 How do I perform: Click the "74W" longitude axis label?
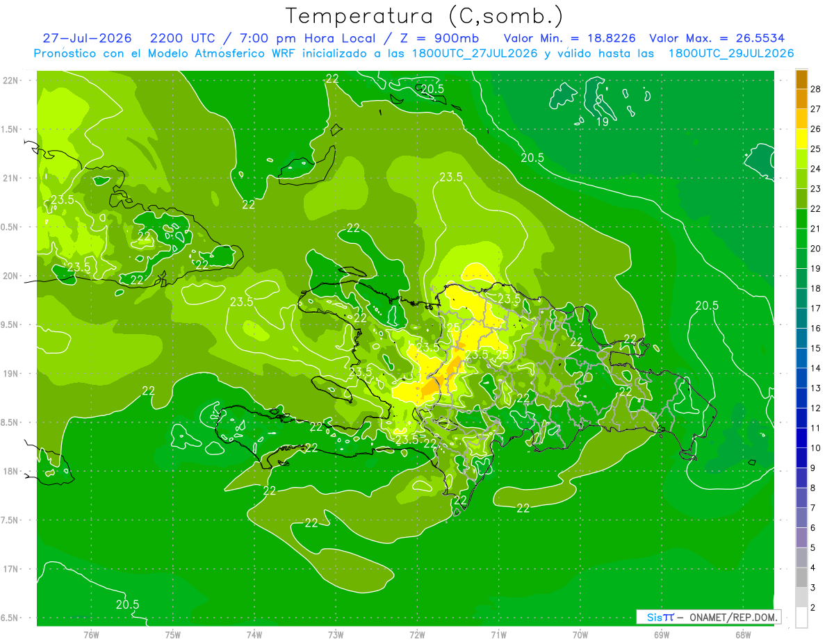point(254,634)
